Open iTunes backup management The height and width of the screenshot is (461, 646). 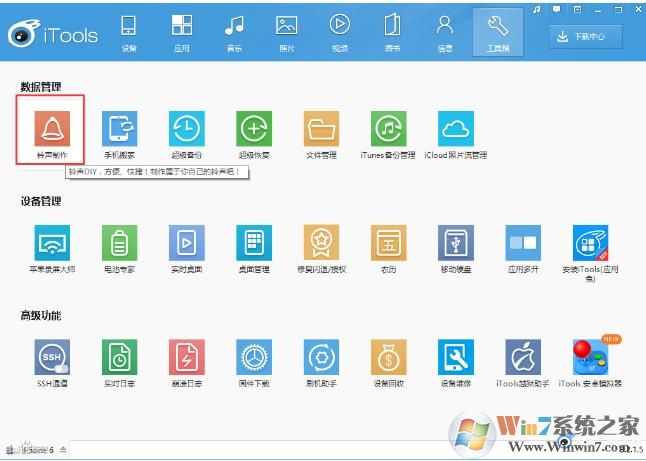pyautogui.click(x=389, y=129)
